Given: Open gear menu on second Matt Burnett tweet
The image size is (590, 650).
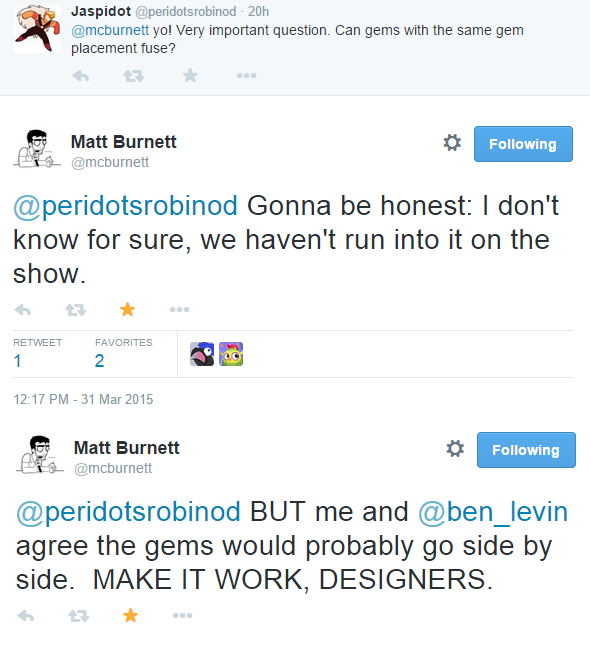Looking at the screenshot, I should coord(455,449).
